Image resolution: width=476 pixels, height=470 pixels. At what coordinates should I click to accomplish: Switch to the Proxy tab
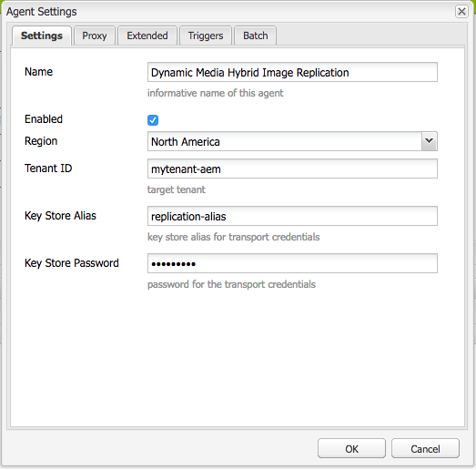pos(95,36)
